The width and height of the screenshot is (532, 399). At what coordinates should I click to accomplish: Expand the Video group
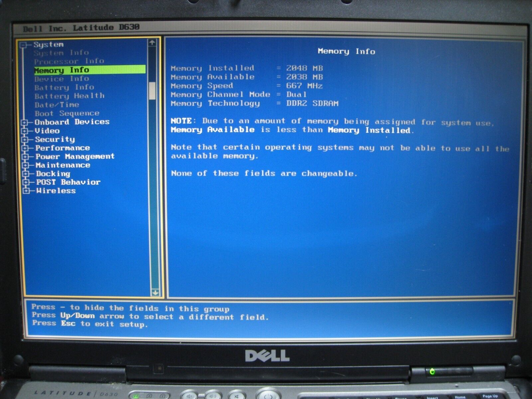coord(24,131)
